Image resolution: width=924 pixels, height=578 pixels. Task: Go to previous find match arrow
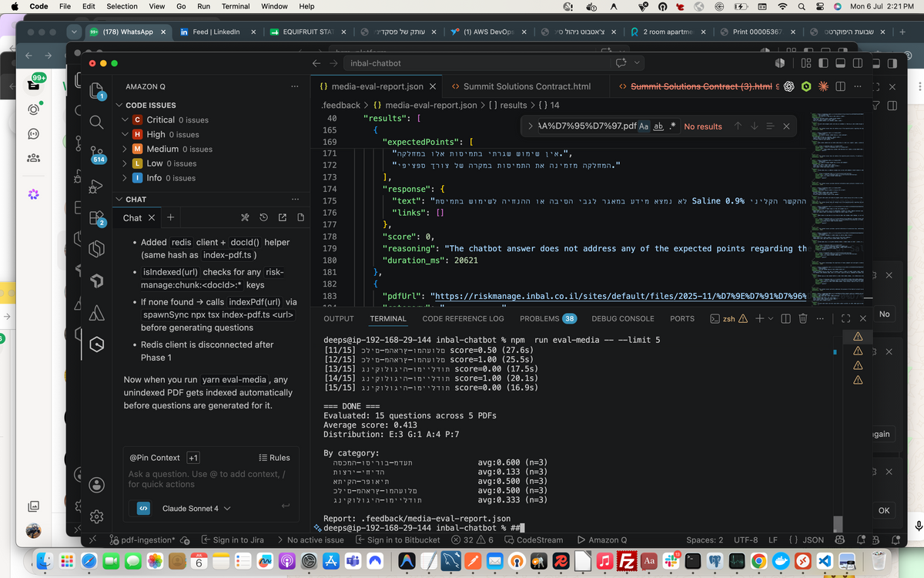(738, 126)
